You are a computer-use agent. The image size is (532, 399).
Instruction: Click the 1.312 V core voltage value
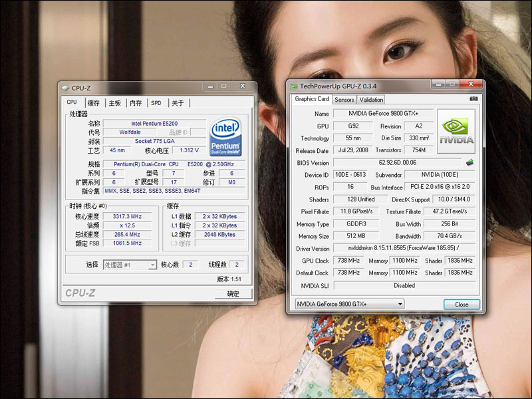pyautogui.click(x=190, y=150)
